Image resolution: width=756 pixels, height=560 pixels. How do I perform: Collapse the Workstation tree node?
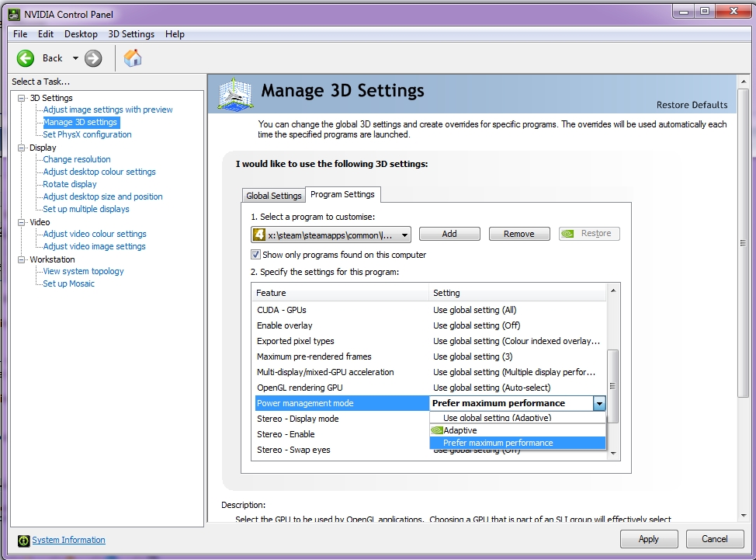21,259
